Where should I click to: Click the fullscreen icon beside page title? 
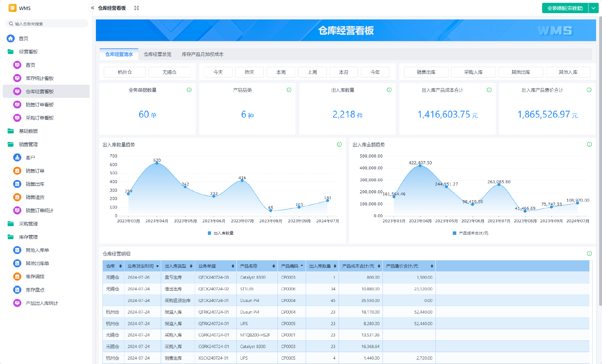pyautogui.click(x=136, y=8)
